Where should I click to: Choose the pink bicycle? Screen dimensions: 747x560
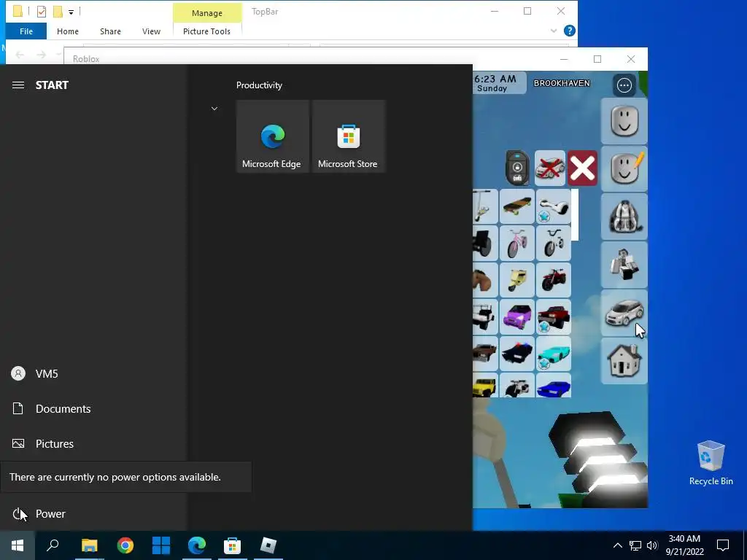[x=517, y=244]
